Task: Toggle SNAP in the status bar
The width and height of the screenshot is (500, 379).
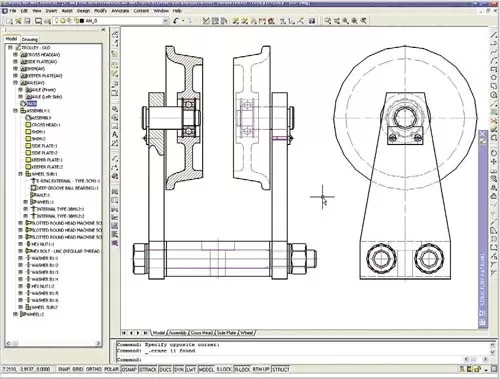Action: click(x=64, y=369)
